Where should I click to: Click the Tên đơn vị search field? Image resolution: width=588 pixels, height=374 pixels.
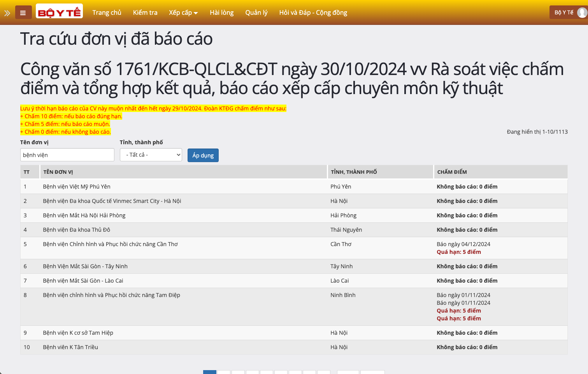[67, 155]
